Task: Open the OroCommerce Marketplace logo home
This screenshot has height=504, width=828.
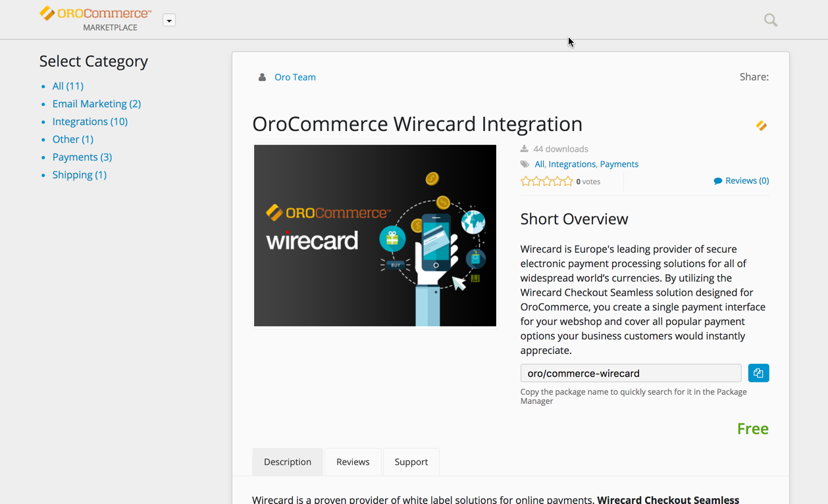Action: (x=95, y=19)
